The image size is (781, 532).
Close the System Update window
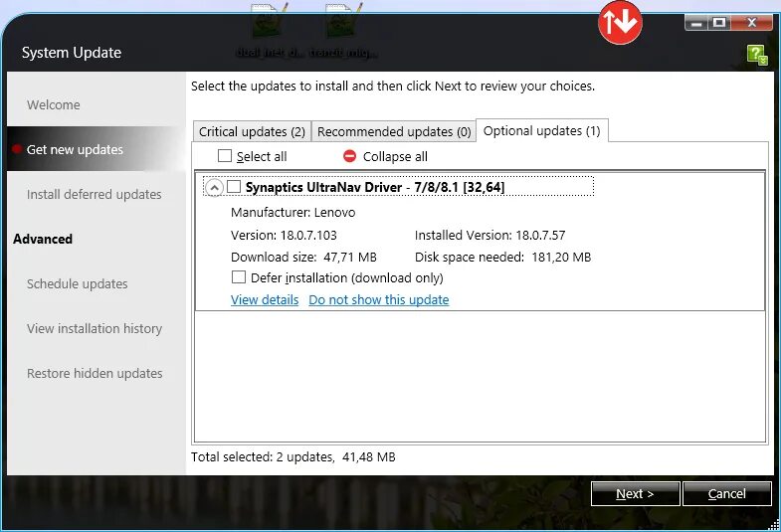click(x=751, y=23)
